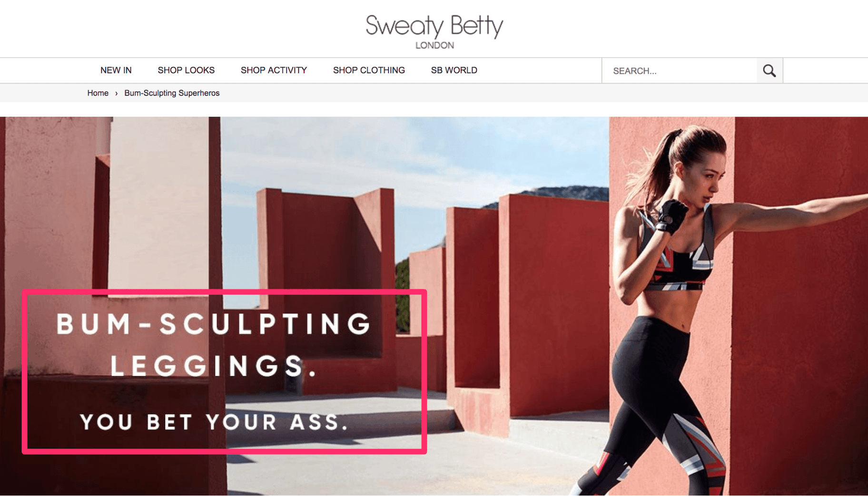This screenshot has width=868, height=496.
Task: Open the SHOP ACTIVITY menu
Action: pyautogui.click(x=274, y=70)
